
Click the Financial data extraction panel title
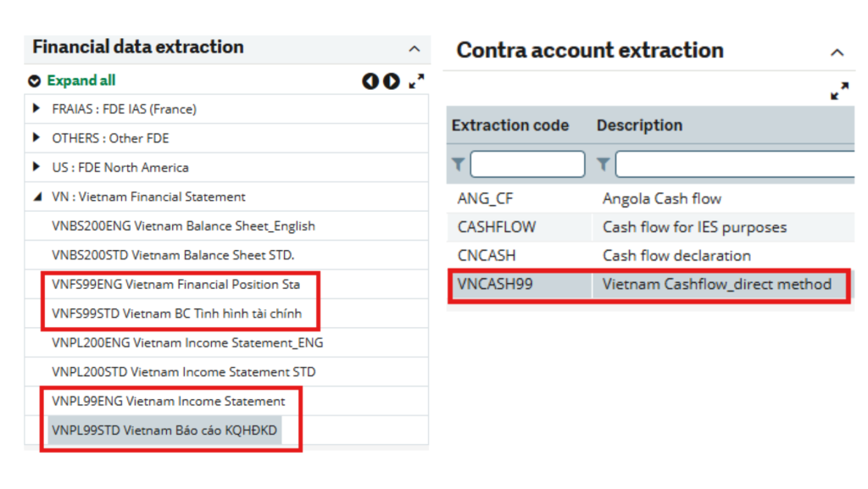point(136,47)
